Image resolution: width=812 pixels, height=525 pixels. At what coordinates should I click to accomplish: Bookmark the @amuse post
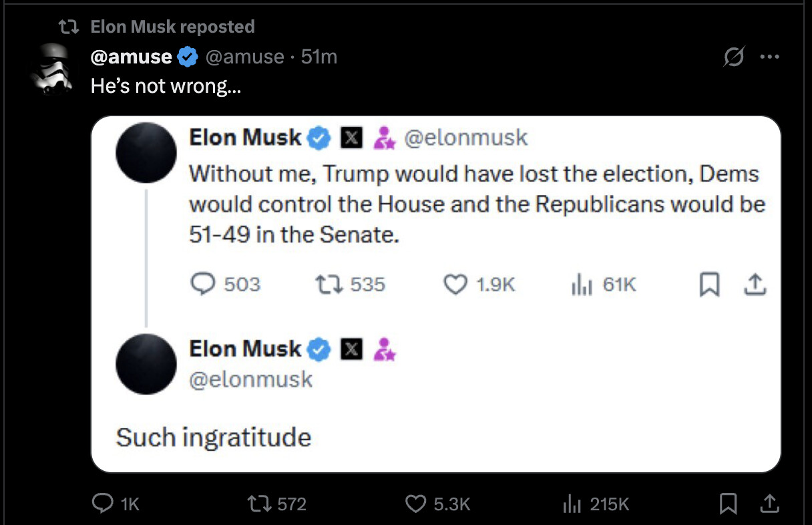pos(727,504)
